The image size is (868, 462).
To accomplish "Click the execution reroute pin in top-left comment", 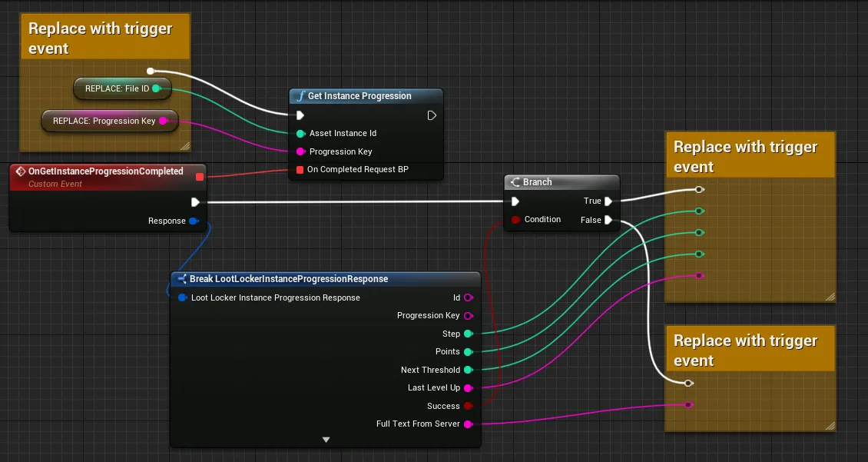I will coord(150,71).
